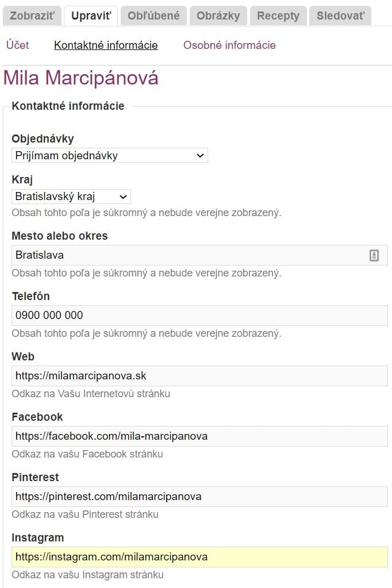Open the Účet link
392x588 pixels.
tap(18, 45)
